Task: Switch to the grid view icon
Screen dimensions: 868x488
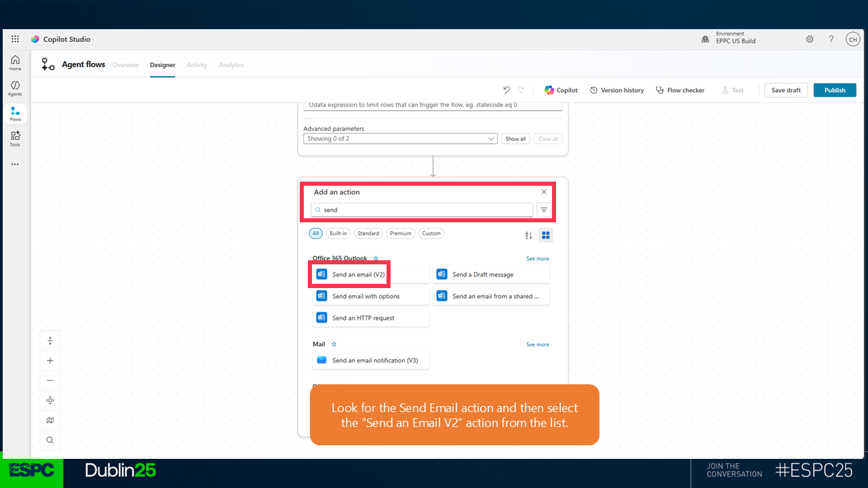Action: tap(545, 235)
